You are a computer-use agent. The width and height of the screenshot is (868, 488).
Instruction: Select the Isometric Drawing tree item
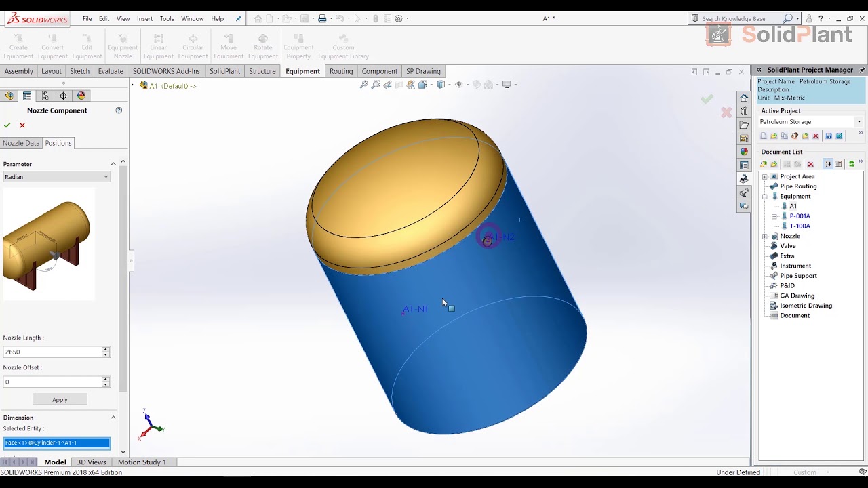point(806,306)
